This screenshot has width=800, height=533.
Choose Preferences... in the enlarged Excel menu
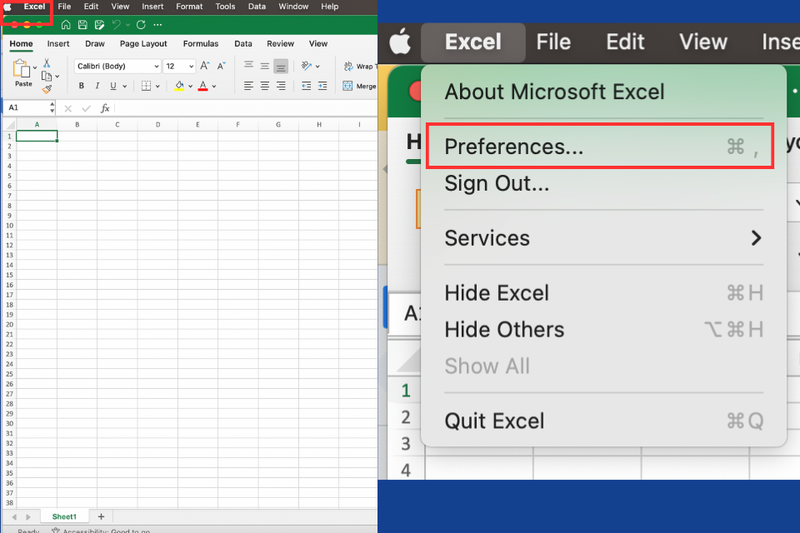click(599, 146)
